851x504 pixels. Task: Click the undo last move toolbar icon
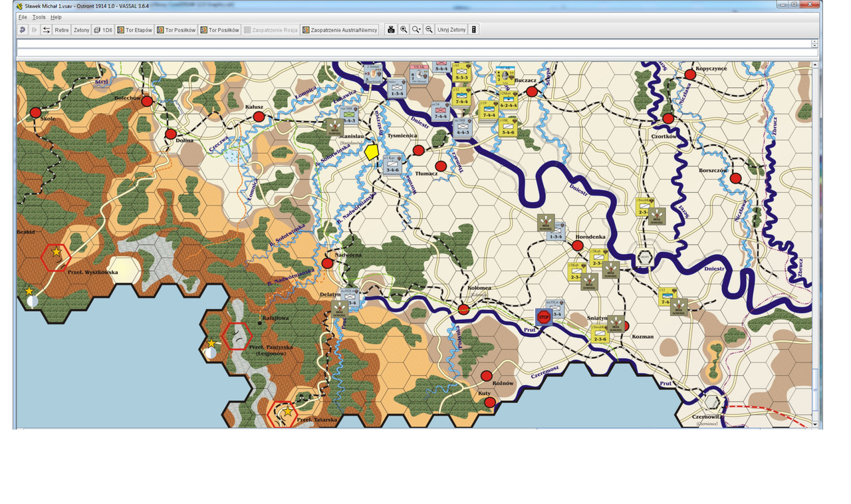click(x=22, y=30)
